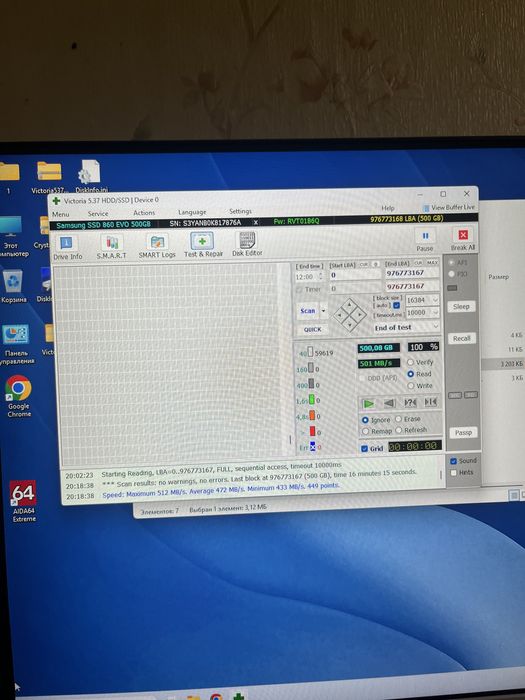The image size is (525, 700).
Task: Click the Recall button
Action: point(462,338)
